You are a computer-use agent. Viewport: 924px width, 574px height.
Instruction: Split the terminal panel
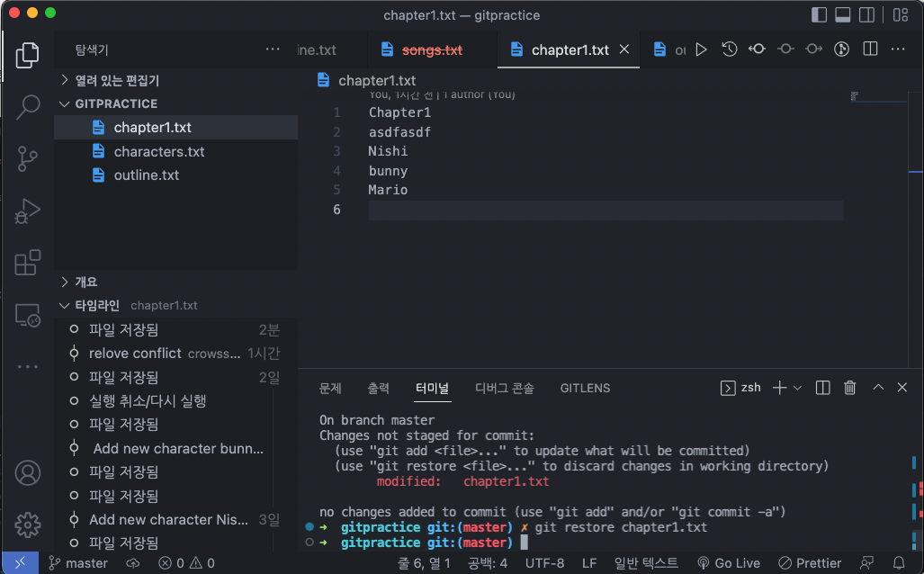tap(822, 388)
